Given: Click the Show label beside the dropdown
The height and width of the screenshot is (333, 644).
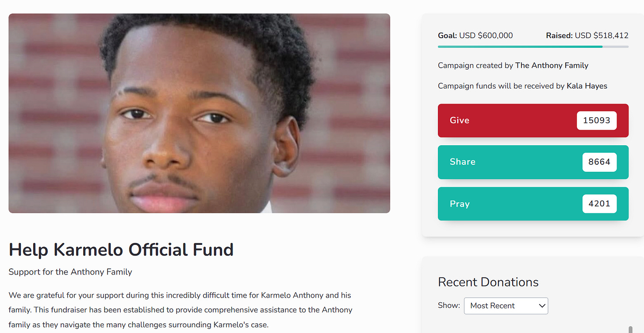Looking at the screenshot, I should [x=449, y=306].
